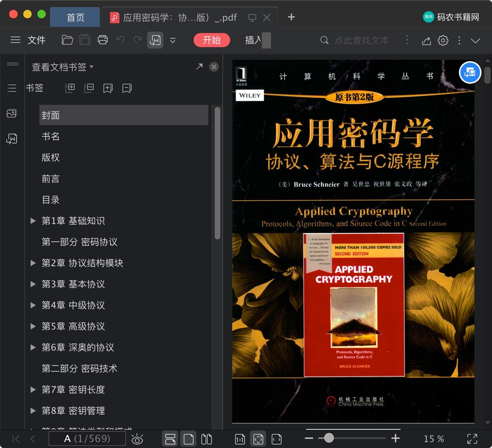Click the document vertical scrollbar thumb
The width and height of the screenshot is (492, 448).
487,75
